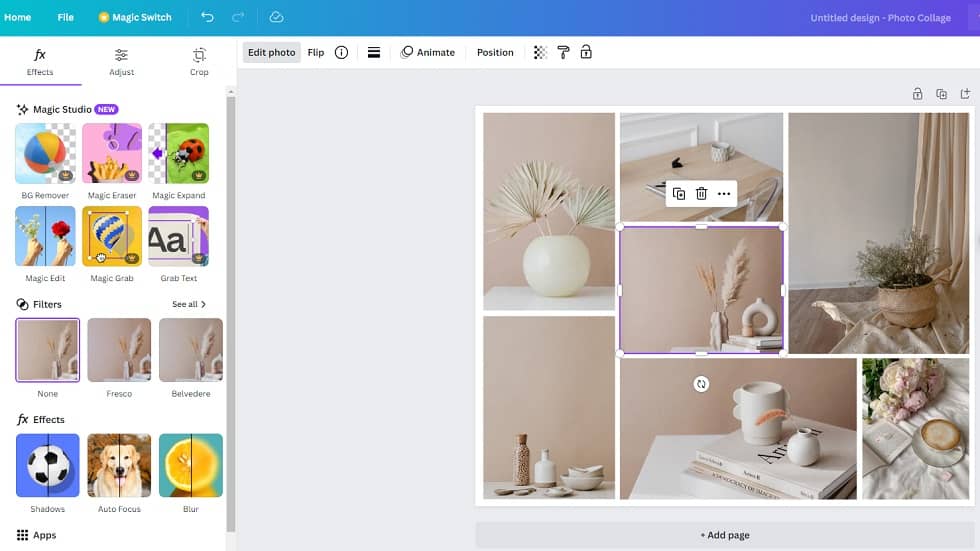Toggle the lock icon in toolbar
The image size is (980, 551).
[x=586, y=52]
